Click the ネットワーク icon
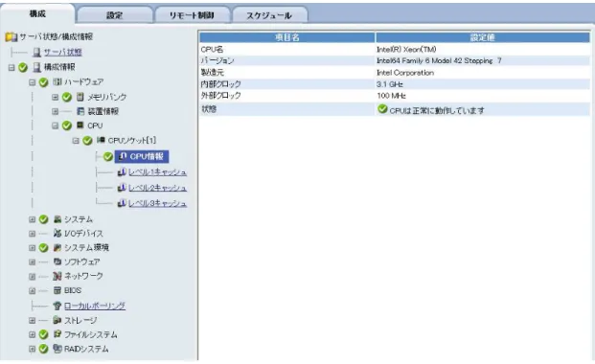 57,276
